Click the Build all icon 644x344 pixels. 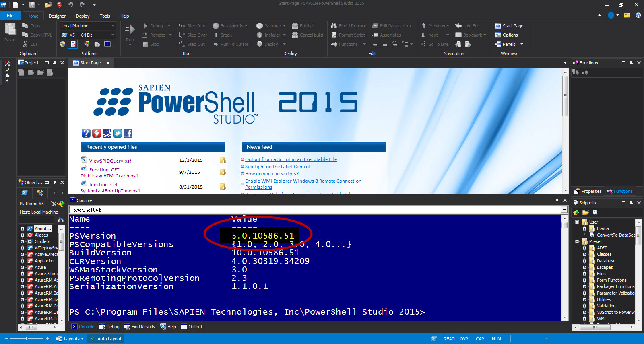pos(295,26)
